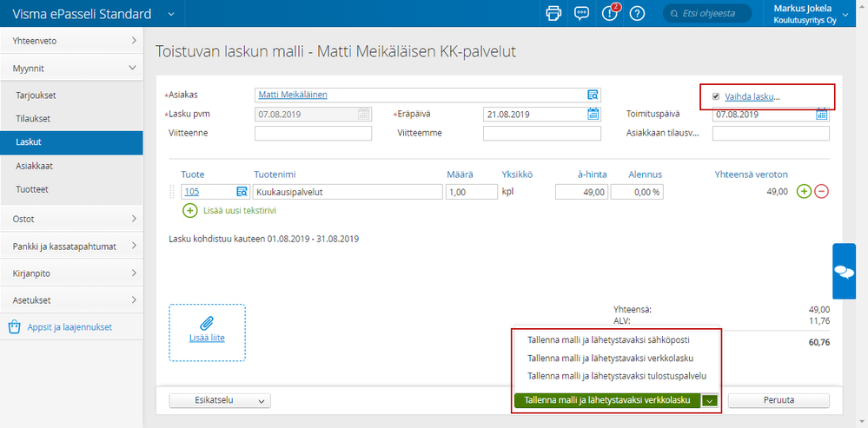Viewport: 868px width, 428px height.
Task: Click the Viitteenne input field
Action: pos(314,134)
